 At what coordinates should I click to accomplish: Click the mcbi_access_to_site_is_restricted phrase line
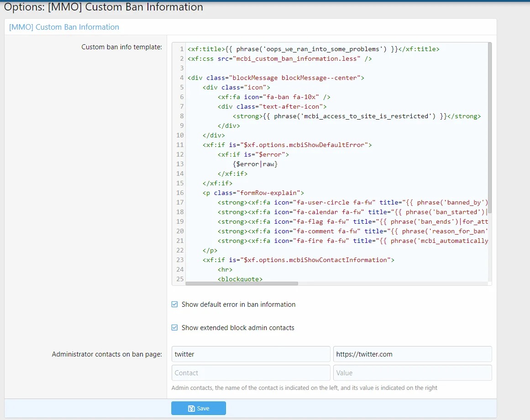click(356, 116)
